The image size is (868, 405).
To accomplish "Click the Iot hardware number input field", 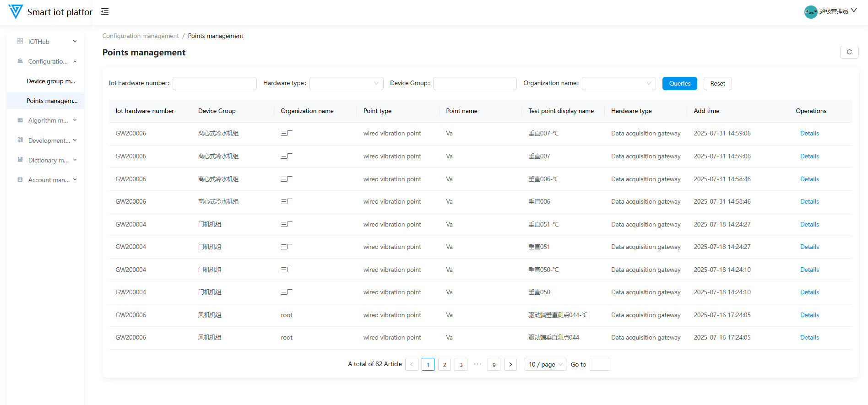I will pyautogui.click(x=214, y=83).
